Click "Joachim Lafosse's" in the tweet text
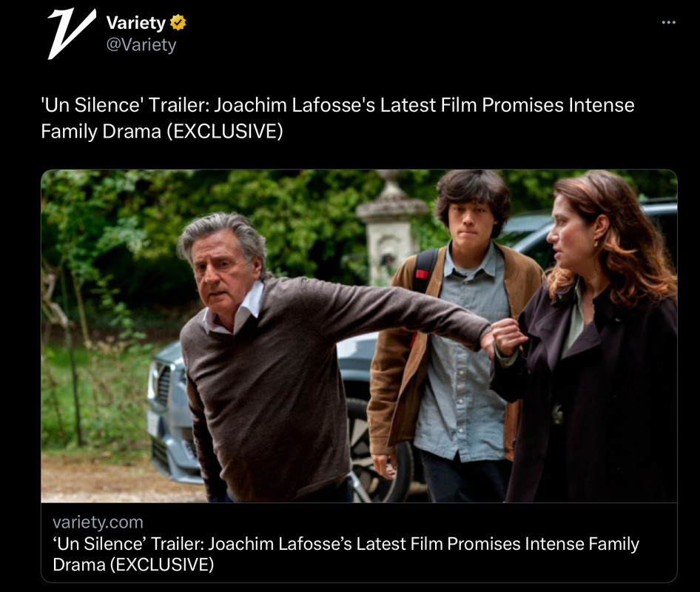The image size is (700, 592). 295,105
